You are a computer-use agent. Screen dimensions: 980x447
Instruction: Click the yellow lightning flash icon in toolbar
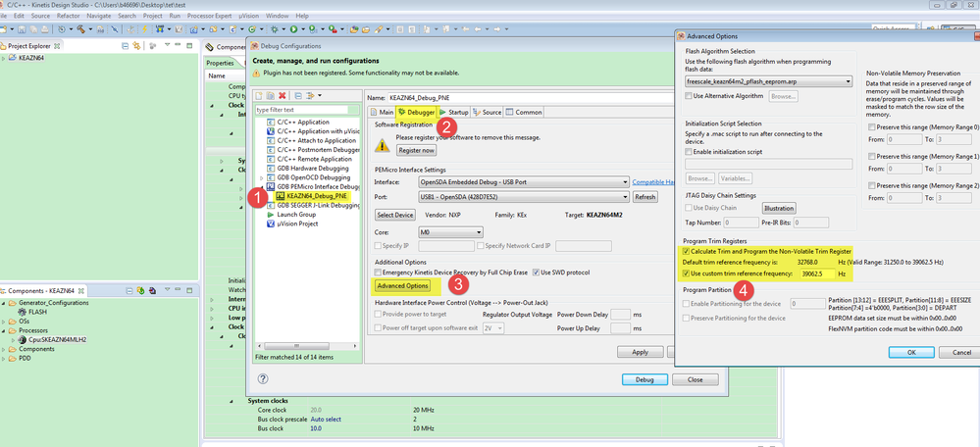pos(145,29)
